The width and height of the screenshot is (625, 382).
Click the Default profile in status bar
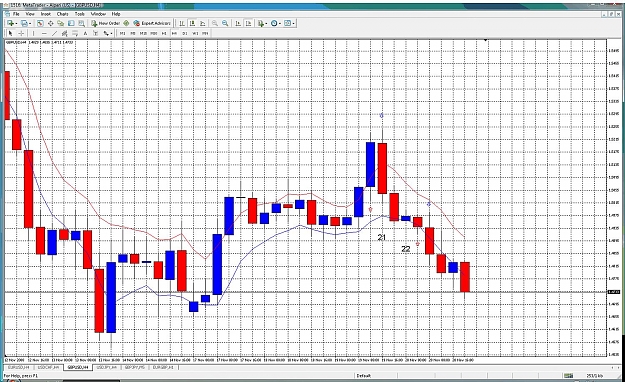(363, 376)
